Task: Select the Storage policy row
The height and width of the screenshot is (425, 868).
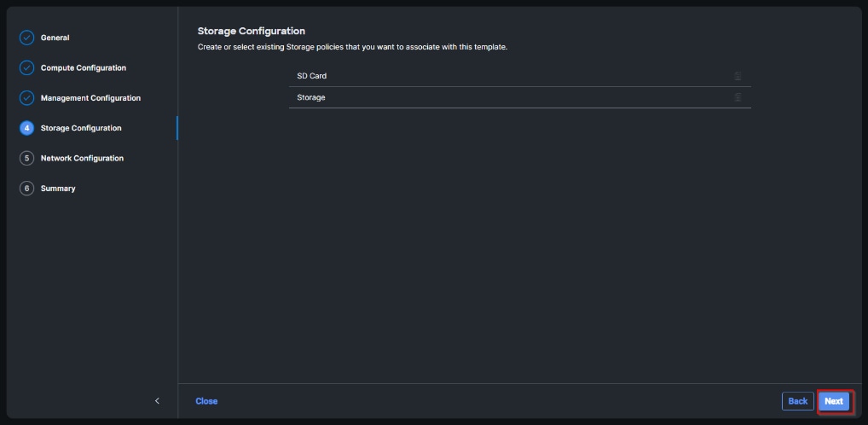Action: pos(512,97)
